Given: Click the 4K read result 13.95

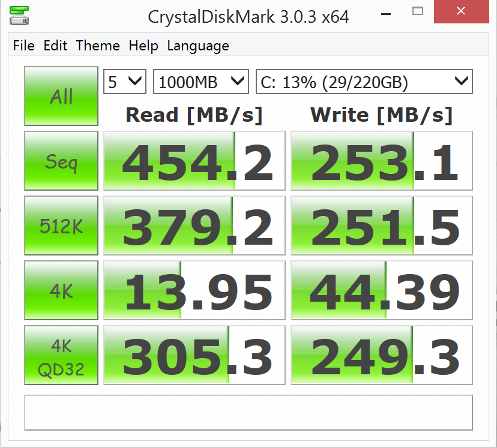Looking at the screenshot, I should tap(194, 290).
